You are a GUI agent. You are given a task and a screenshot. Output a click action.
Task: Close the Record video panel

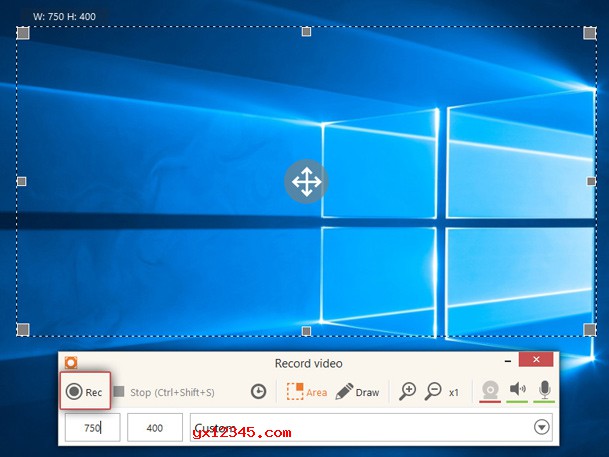click(536, 360)
